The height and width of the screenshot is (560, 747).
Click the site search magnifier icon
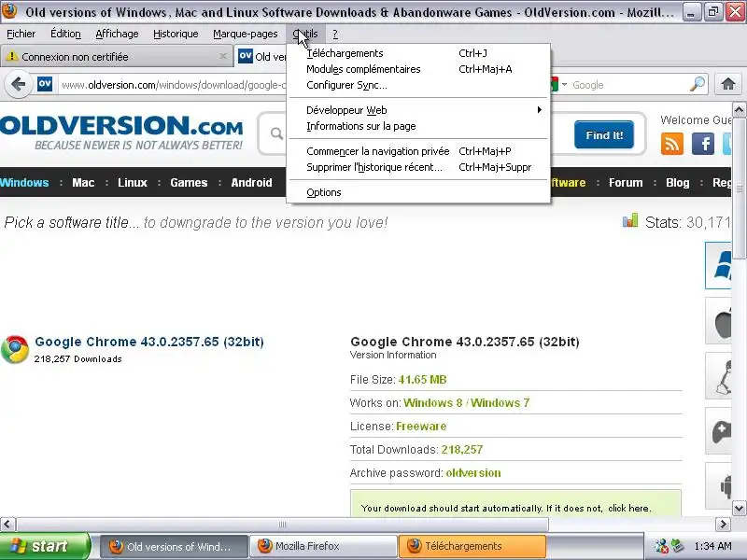point(276,133)
